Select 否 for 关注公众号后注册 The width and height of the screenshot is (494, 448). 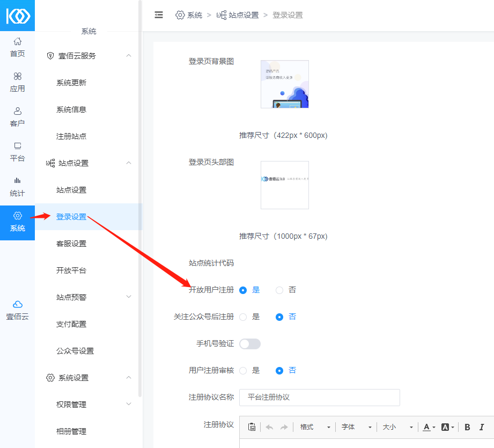coord(279,317)
